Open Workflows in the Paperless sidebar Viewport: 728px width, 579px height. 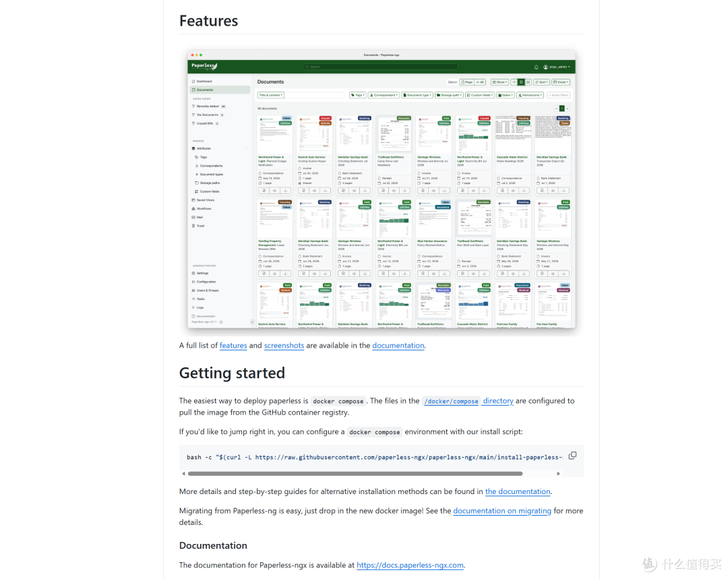click(x=202, y=209)
